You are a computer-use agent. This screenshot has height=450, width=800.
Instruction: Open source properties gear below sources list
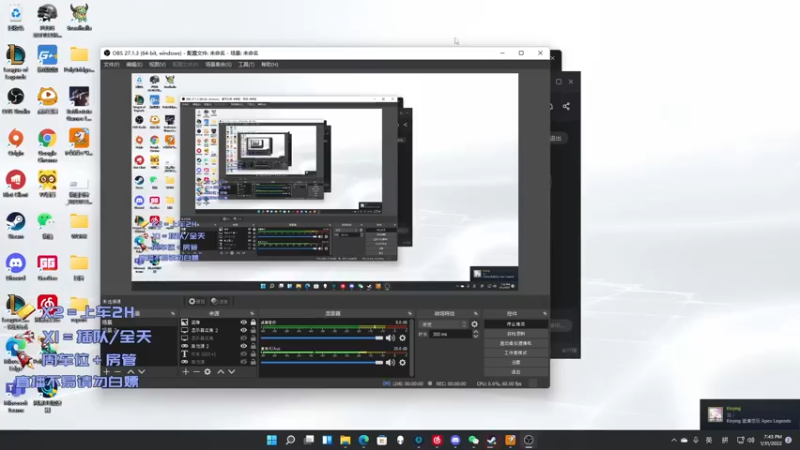(208, 372)
